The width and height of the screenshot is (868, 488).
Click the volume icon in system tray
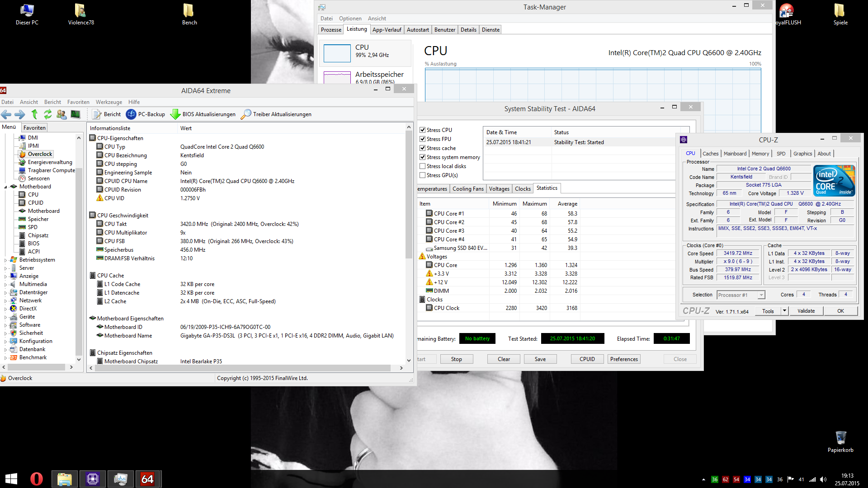click(x=823, y=479)
